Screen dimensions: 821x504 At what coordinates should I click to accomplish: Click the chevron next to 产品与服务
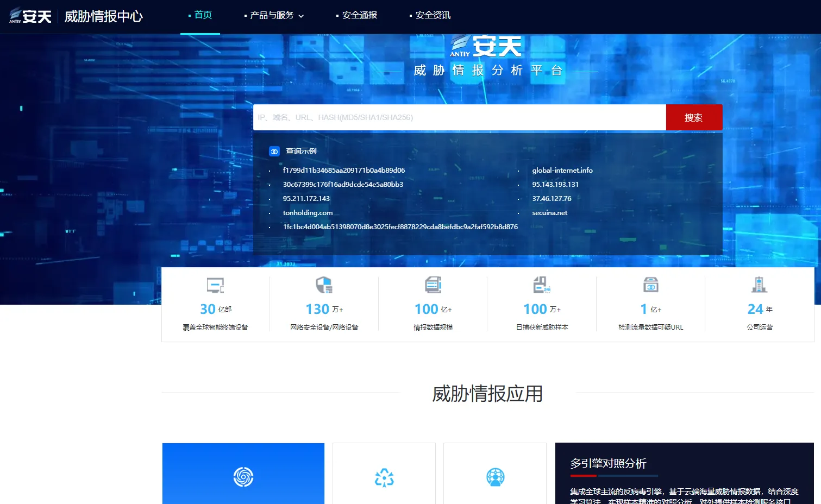point(301,16)
